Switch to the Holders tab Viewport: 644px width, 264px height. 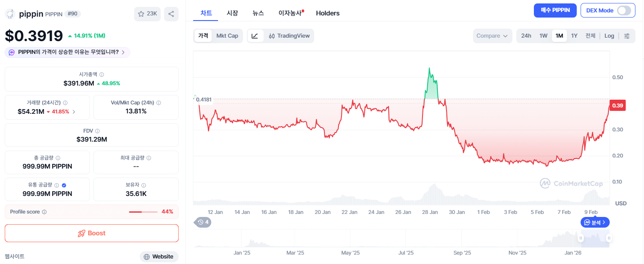coord(328,13)
